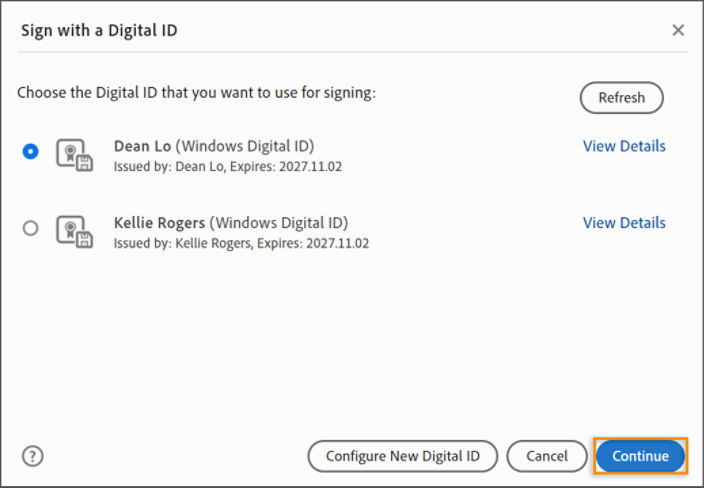Click the "Sign with a Digital ID" title
704x488 pixels.
[99, 31]
